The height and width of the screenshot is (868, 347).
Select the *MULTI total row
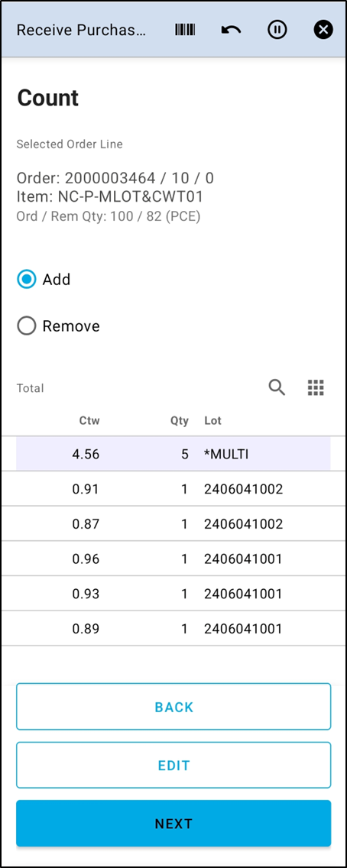click(173, 454)
